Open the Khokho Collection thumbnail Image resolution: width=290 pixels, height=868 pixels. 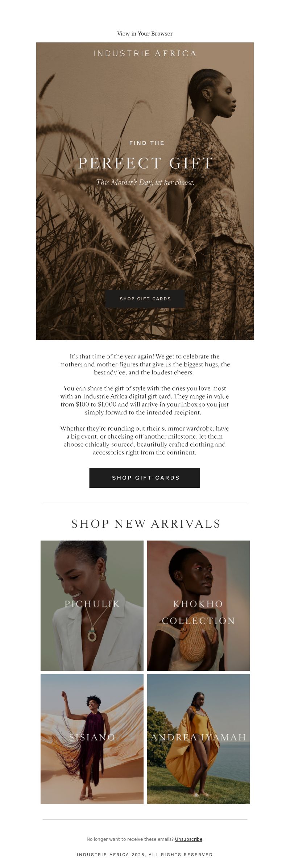tap(198, 605)
